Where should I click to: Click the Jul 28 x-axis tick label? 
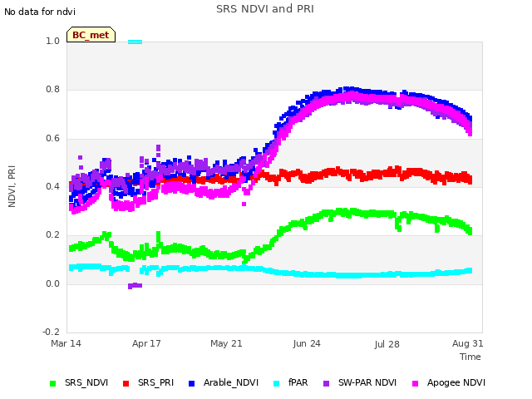pyautogui.click(x=387, y=344)
